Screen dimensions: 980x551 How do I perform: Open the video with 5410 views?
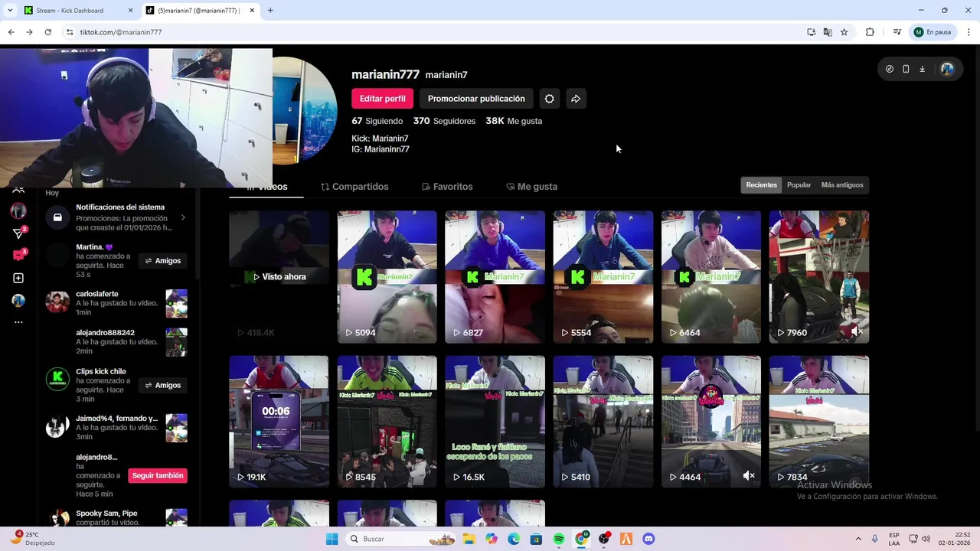pos(603,422)
